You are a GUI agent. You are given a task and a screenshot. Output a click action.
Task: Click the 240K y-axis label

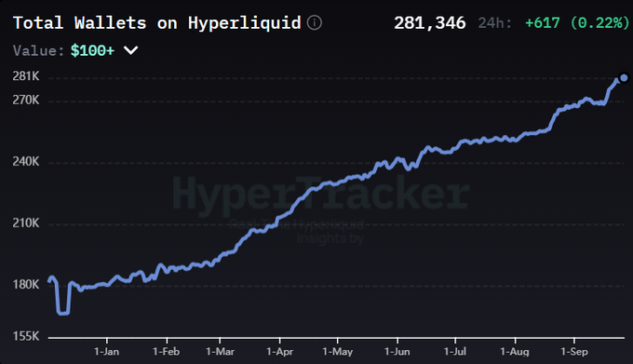click(26, 161)
